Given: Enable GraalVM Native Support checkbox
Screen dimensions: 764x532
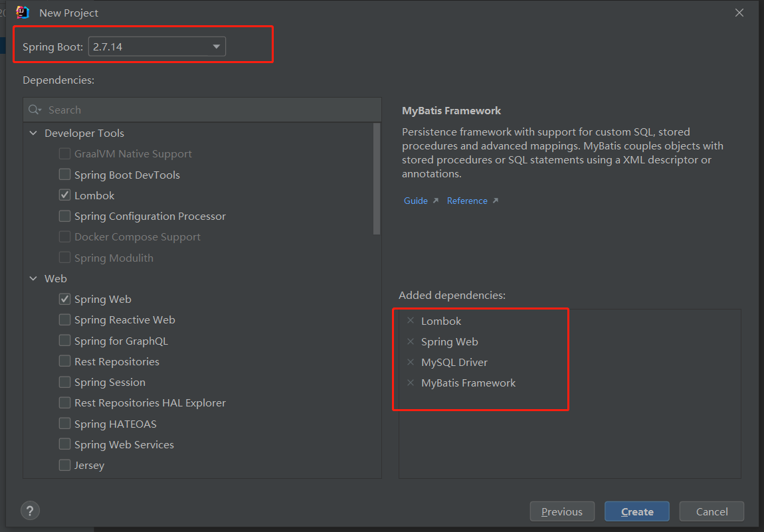Looking at the screenshot, I should coord(64,153).
